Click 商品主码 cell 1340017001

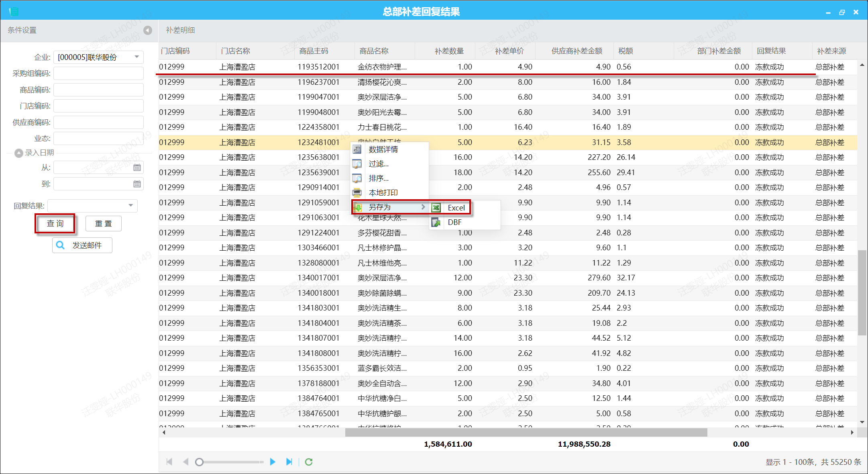pos(318,278)
